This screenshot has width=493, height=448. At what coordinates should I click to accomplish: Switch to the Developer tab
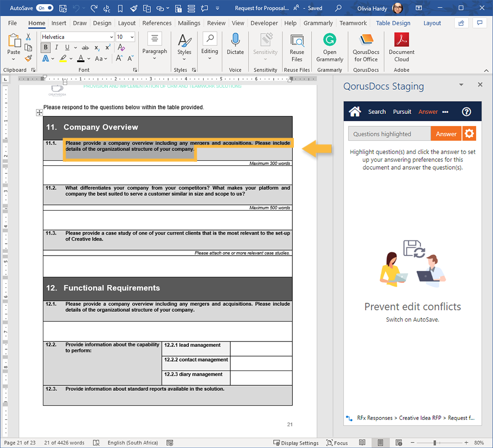tap(264, 23)
